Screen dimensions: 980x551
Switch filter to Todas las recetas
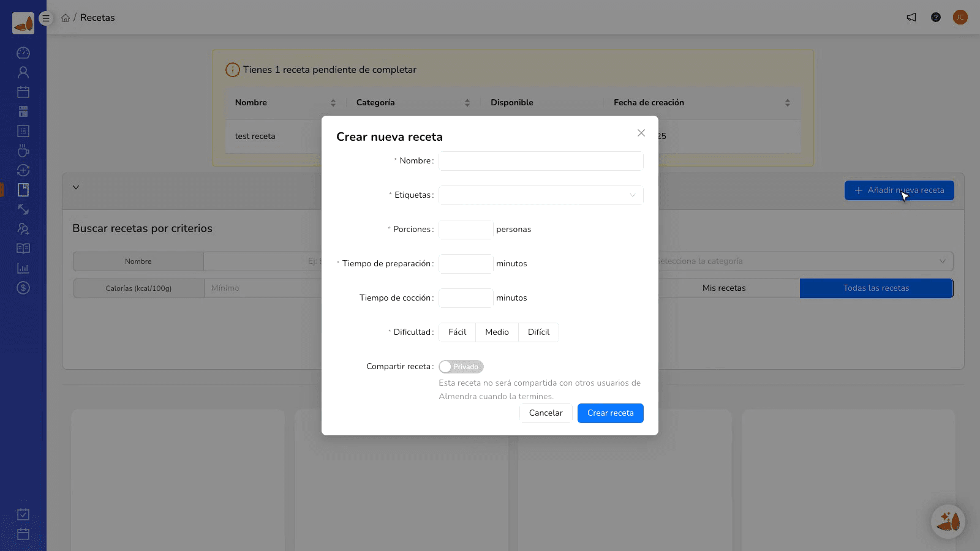coord(876,288)
